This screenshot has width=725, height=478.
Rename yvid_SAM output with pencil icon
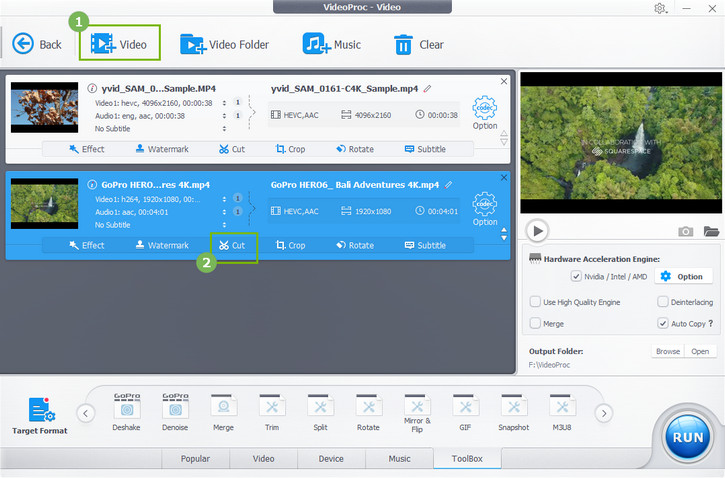pyautogui.click(x=427, y=88)
